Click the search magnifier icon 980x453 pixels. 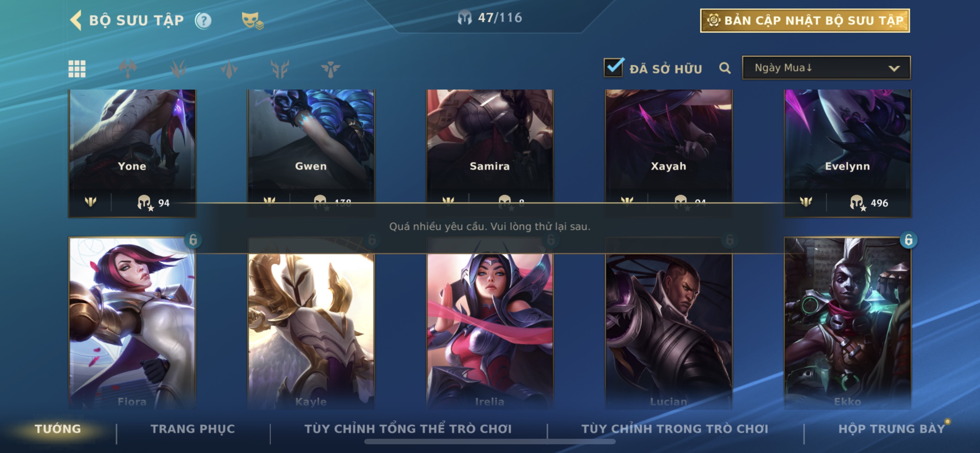[725, 68]
